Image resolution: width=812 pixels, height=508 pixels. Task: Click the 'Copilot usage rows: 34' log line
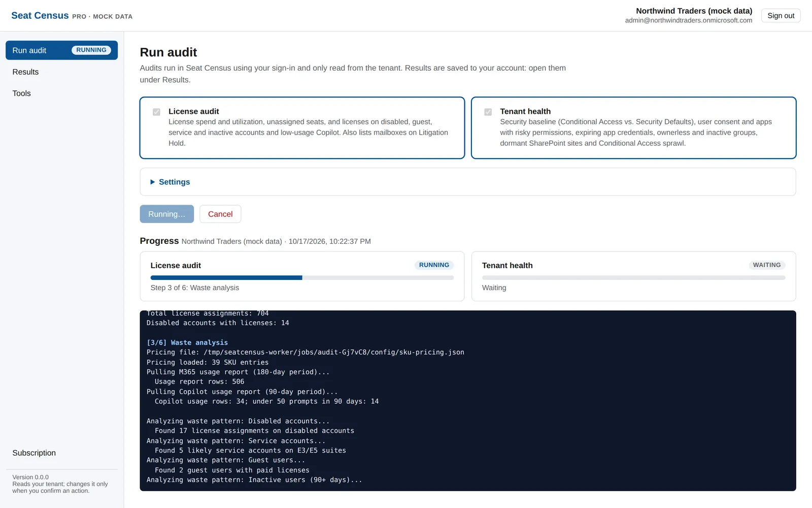coord(266,402)
